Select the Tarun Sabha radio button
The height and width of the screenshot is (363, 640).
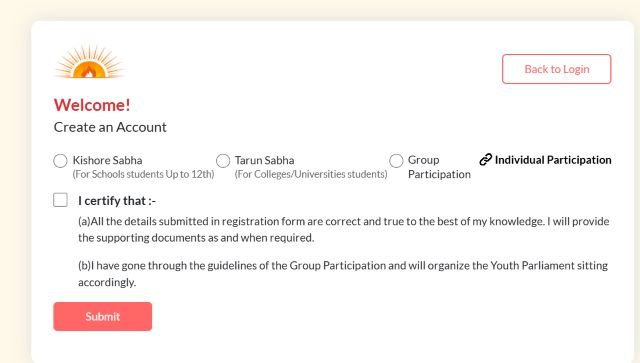point(223,161)
